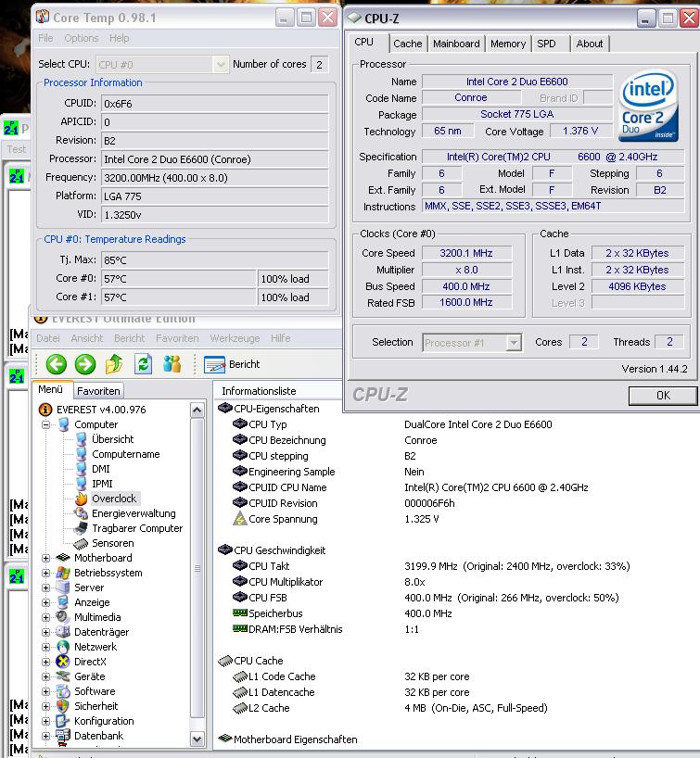Open the Select CPU dropdown in Core Temp
The image size is (700, 758).
pyautogui.click(x=161, y=64)
